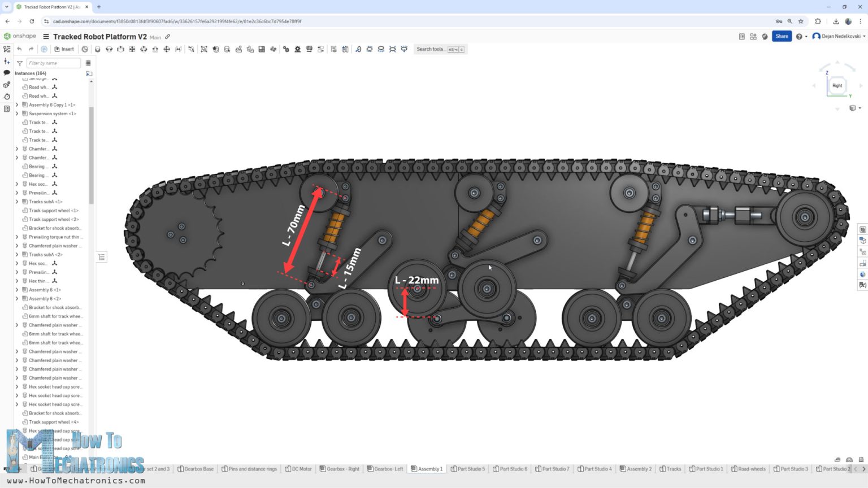Expand the Suspension system instance
868x488 pixels.
pos(16,114)
